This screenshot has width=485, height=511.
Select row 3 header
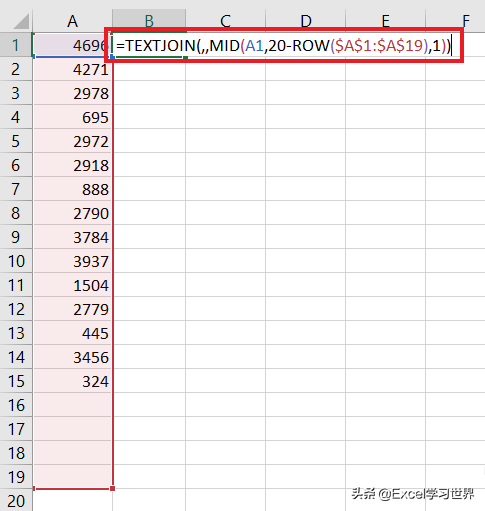(x=16, y=93)
